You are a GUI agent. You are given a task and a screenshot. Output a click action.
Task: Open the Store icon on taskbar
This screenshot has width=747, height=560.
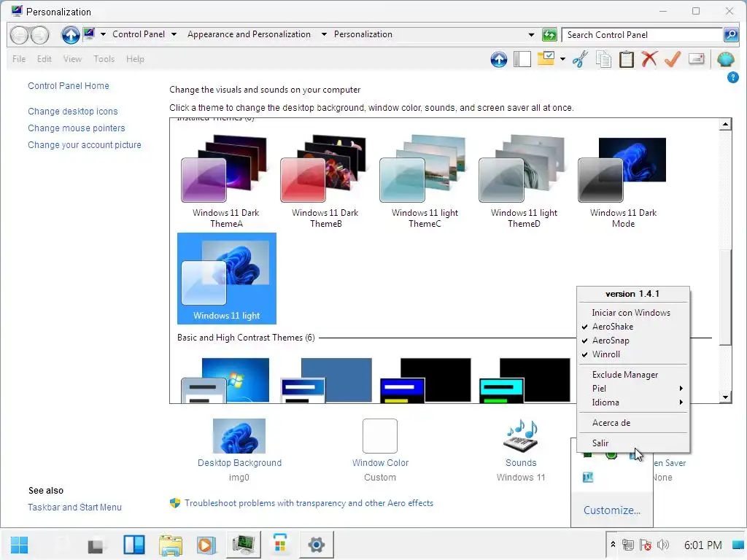[280, 545]
